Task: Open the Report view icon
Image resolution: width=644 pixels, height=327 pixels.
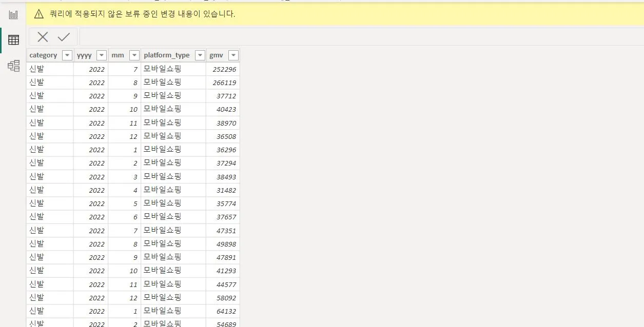Action: (x=13, y=15)
